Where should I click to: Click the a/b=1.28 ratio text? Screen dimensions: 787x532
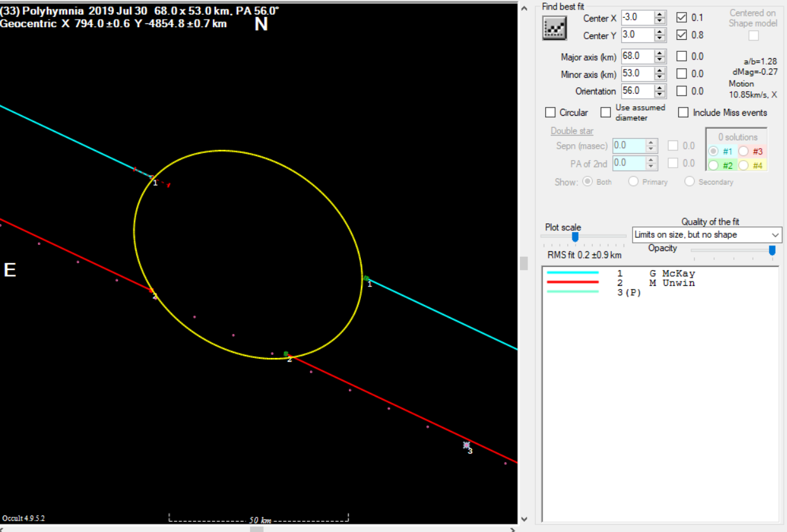coord(760,62)
